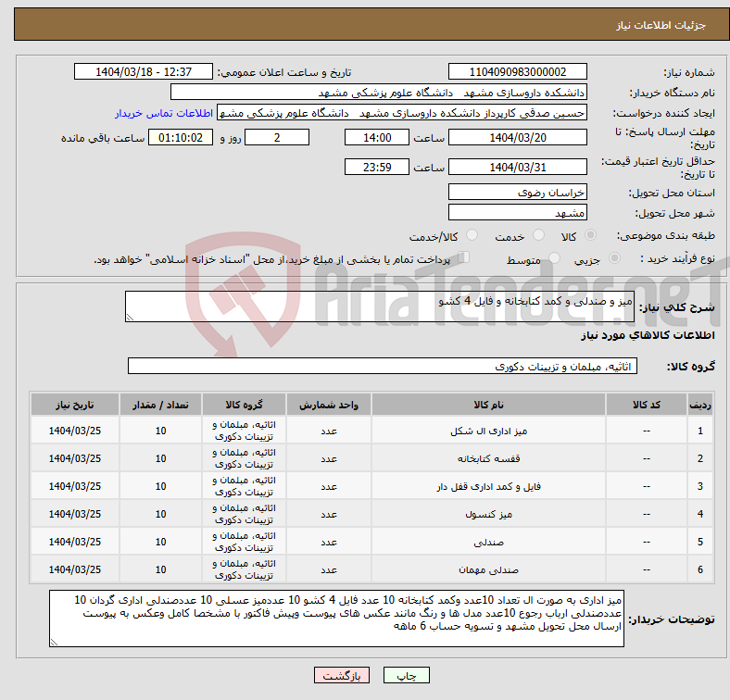The width and height of the screenshot is (730, 700).
Task: Click the request creator field حسین صدقی
Action: click(402, 113)
